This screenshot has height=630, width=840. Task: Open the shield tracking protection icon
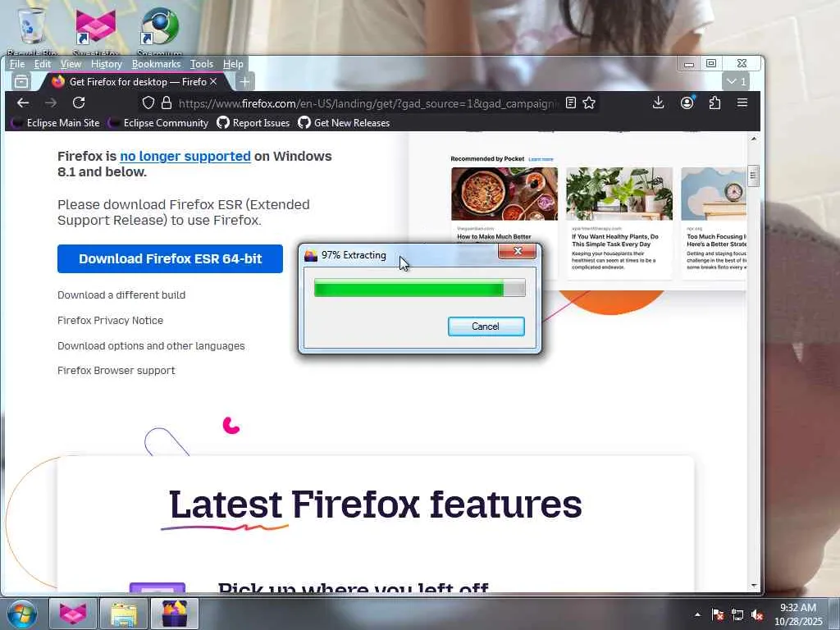pyautogui.click(x=148, y=103)
